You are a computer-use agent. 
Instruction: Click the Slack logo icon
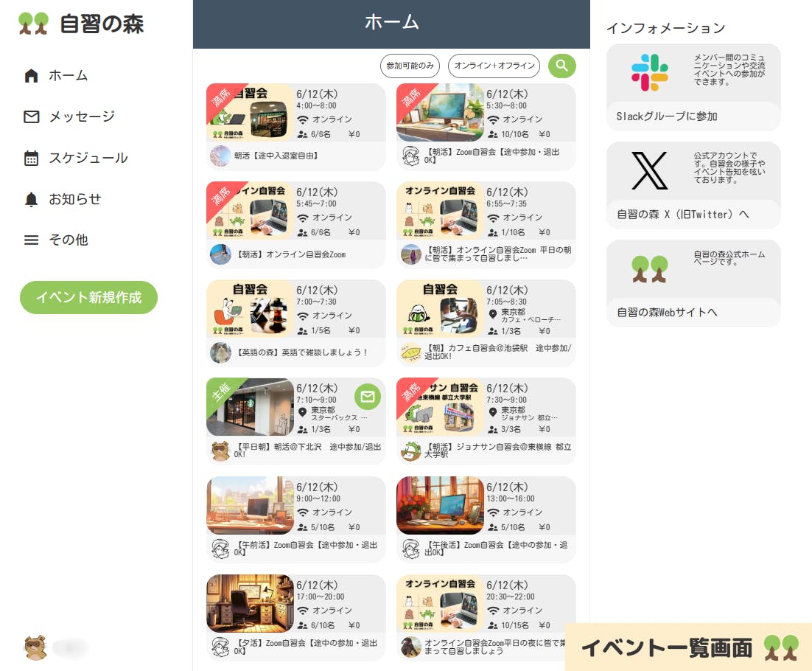pos(649,72)
